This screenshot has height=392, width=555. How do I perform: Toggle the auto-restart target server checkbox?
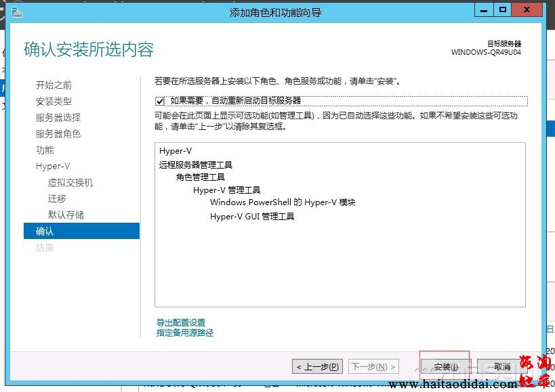(160, 101)
